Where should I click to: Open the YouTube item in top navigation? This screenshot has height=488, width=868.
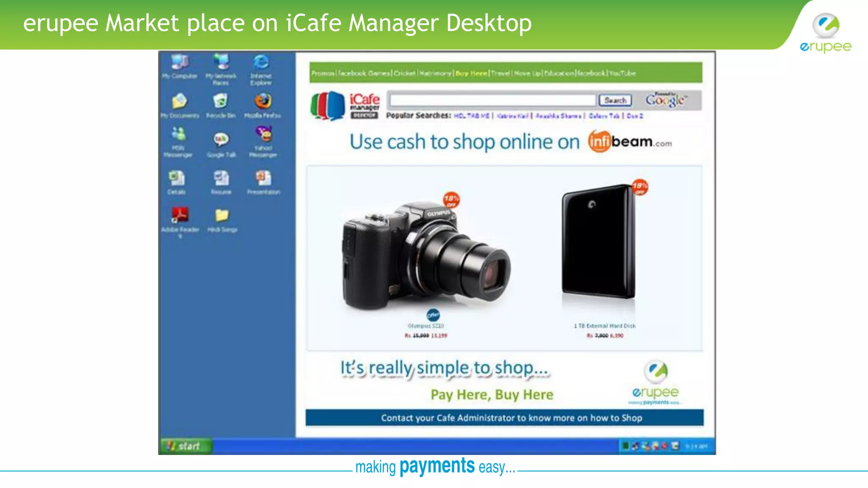(x=622, y=73)
